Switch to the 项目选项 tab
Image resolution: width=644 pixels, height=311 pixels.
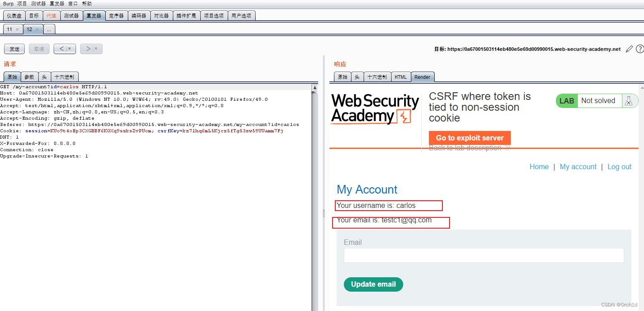214,16
